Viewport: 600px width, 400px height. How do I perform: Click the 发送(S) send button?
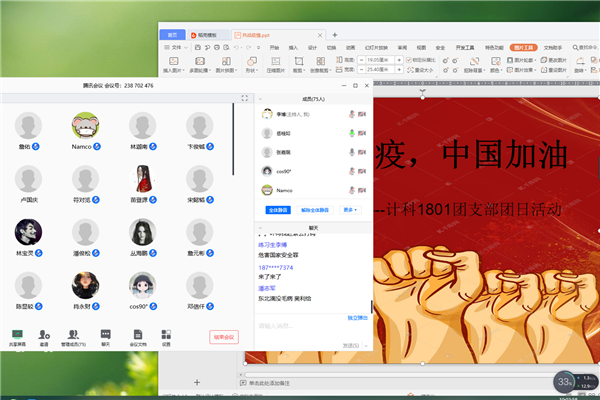point(351,346)
